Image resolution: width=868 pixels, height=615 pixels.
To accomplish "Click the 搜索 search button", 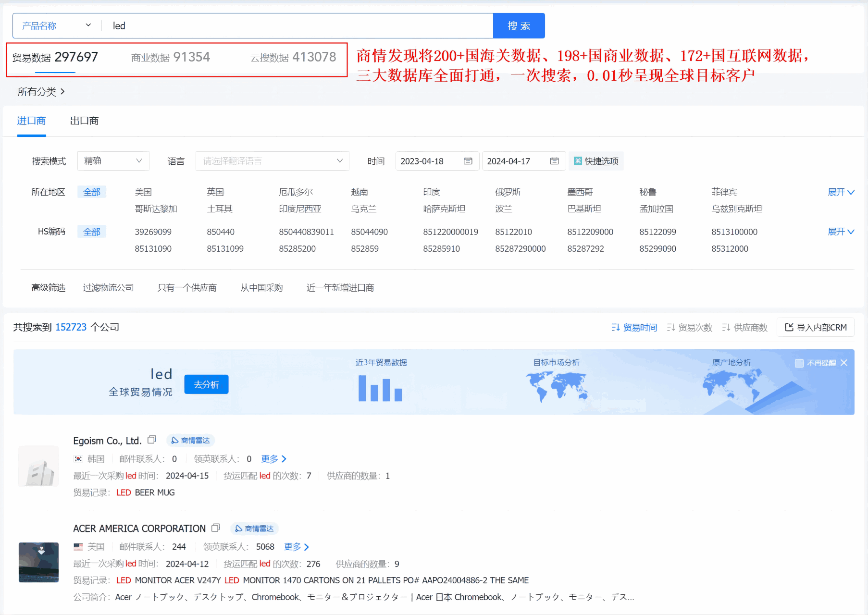I will 519,25.
